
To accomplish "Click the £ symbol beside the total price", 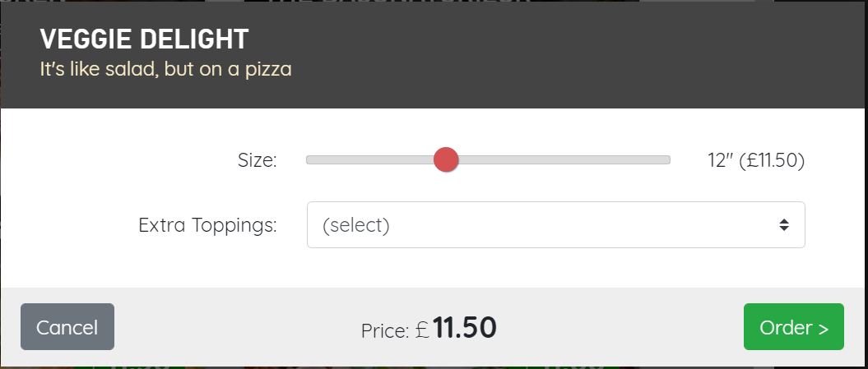I will click(x=422, y=330).
